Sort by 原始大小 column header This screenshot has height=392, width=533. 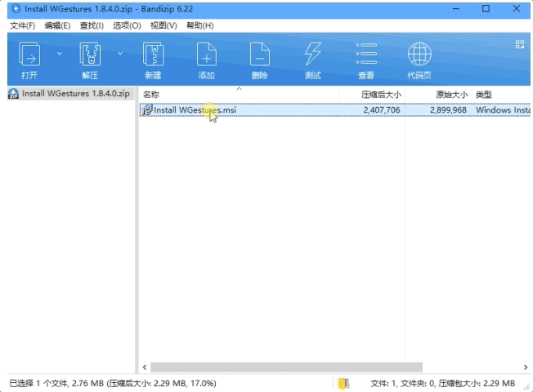438,95
